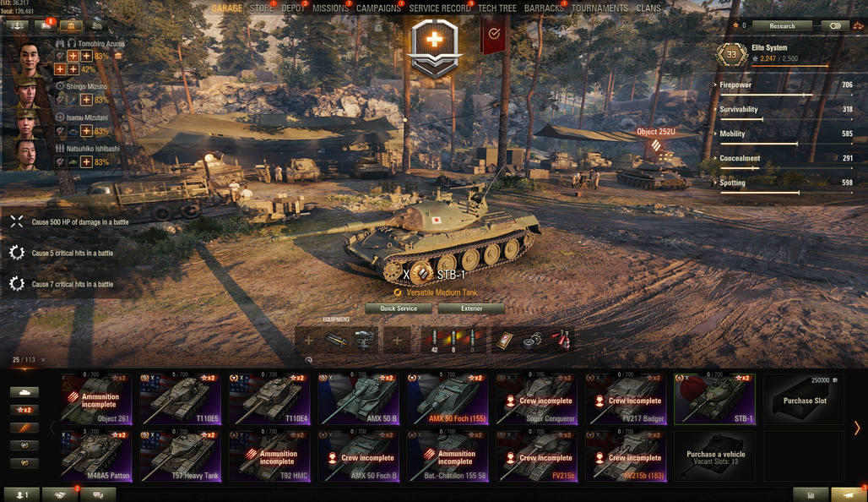Click the red personal reserves flag icon
The width and height of the screenshot is (868, 502).
click(494, 35)
